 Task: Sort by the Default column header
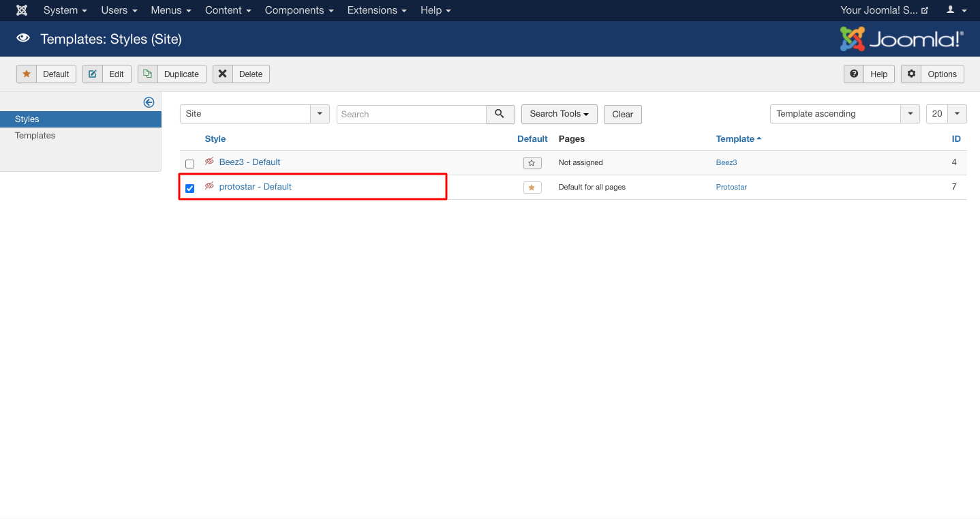click(x=532, y=138)
